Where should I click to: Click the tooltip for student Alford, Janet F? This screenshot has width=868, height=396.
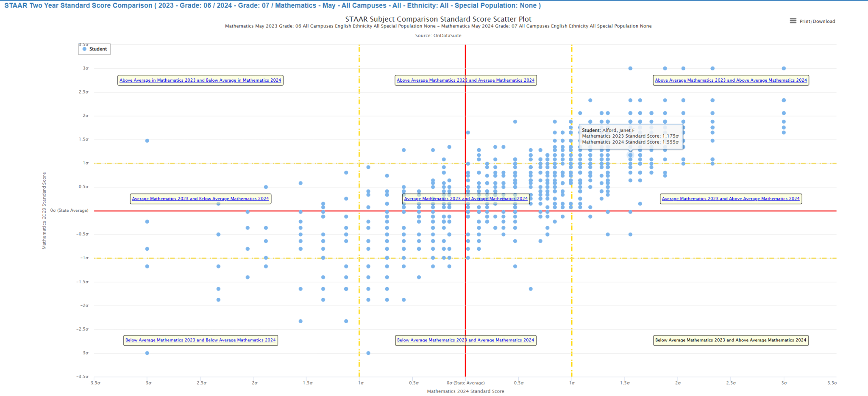click(632, 136)
